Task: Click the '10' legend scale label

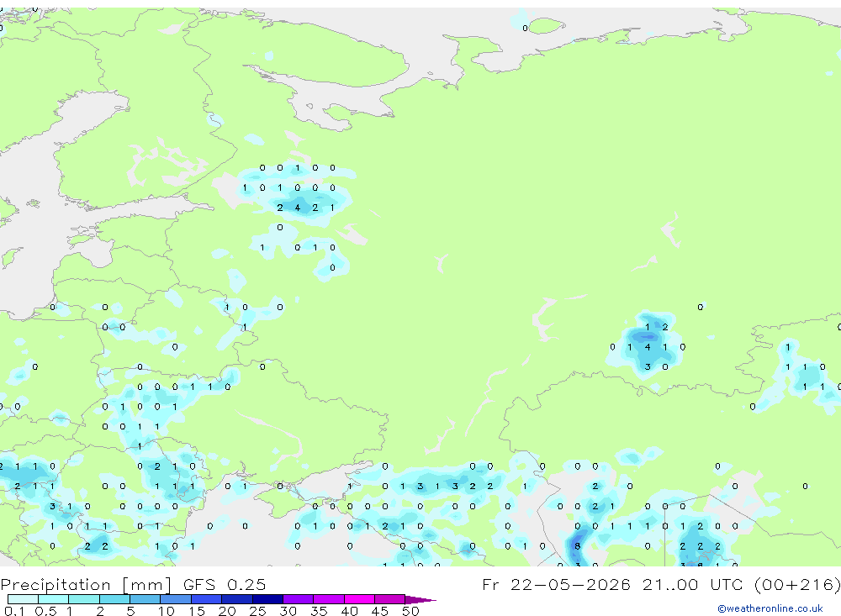Action: [x=166, y=611]
